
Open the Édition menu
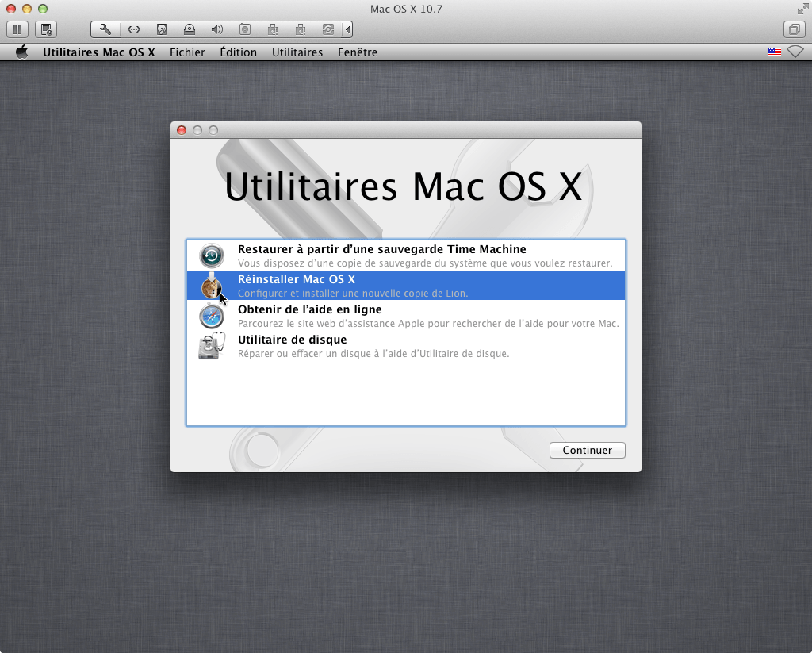[x=238, y=52]
